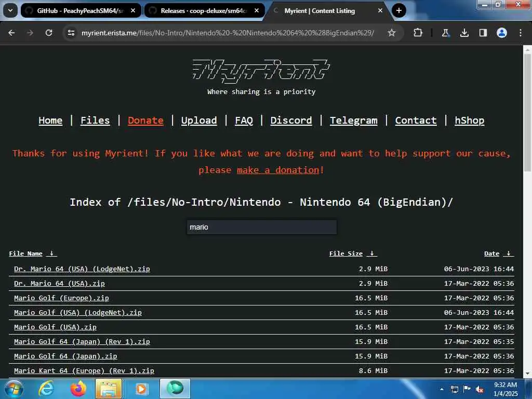
Task: Toggle the browser side panel icon
Action: coord(483,33)
